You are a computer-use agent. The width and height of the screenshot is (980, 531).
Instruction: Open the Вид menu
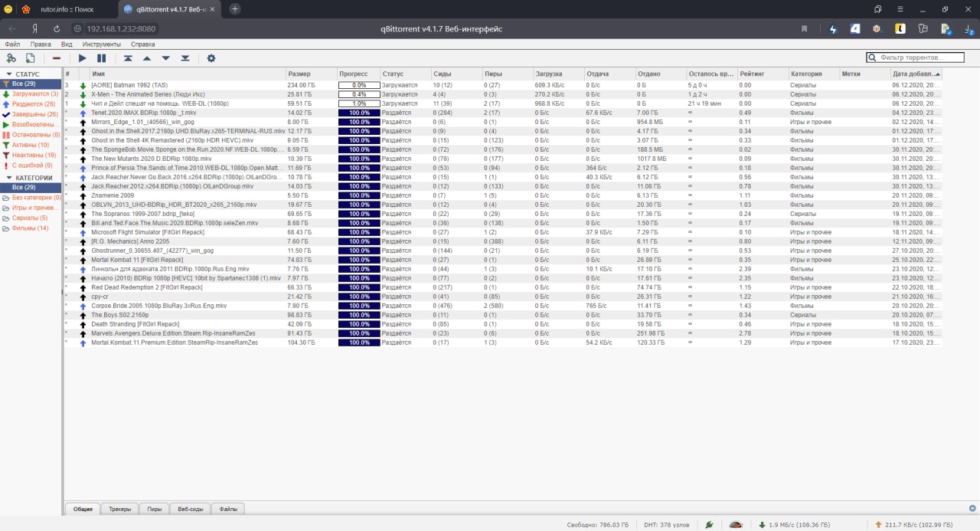coord(67,44)
